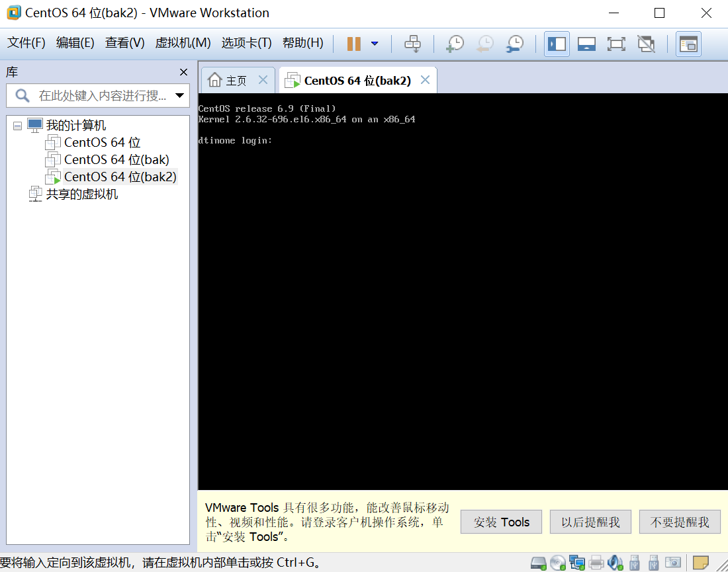Image resolution: width=728 pixels, height=572 pixels.
Task: Toggle Unity mode icon
Action: pos(646,44)
